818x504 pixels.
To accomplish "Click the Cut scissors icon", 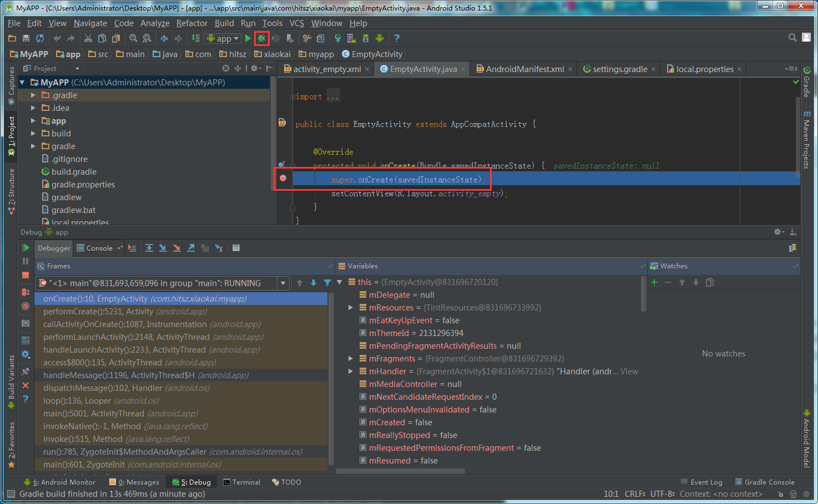I will pyautogui.click(x=88, y=38).
